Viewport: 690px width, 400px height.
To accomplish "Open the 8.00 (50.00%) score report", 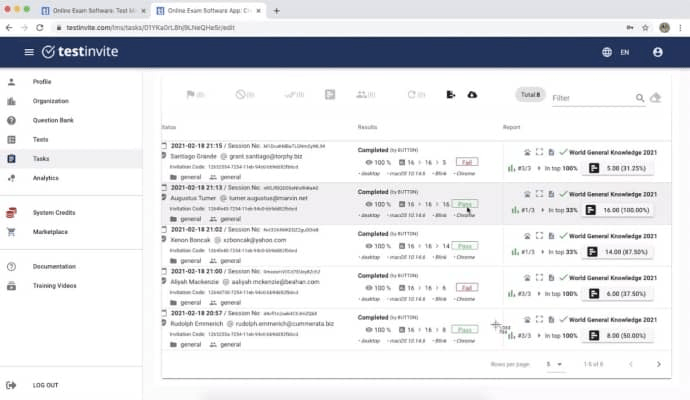I will [x=617, y=335].
